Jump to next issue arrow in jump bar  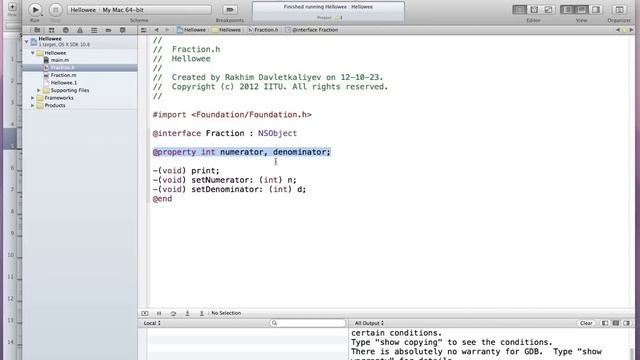click(631, 30)
